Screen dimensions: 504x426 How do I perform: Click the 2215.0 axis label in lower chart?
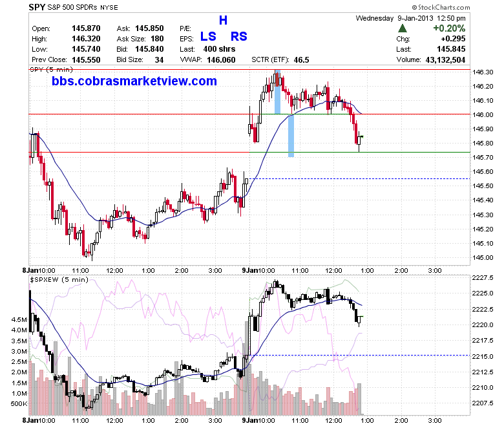pos(483,356)
